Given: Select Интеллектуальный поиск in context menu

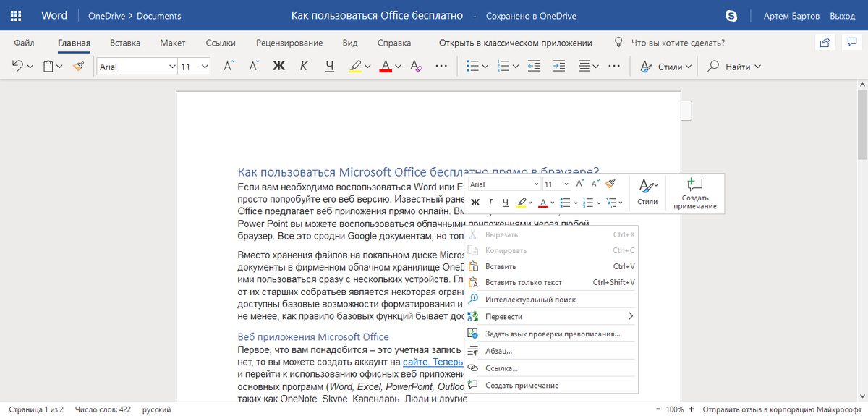Looking at the screenshot, I should pyautogui.click(x=551, y=299).
